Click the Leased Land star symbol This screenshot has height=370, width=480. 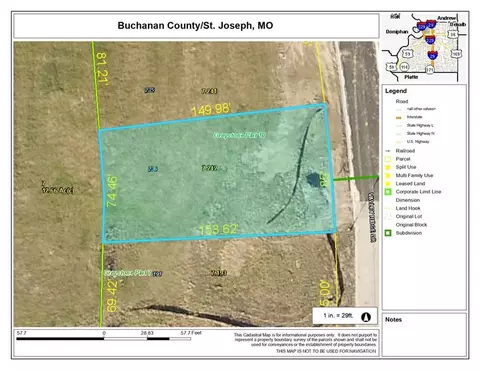point(388,184)
